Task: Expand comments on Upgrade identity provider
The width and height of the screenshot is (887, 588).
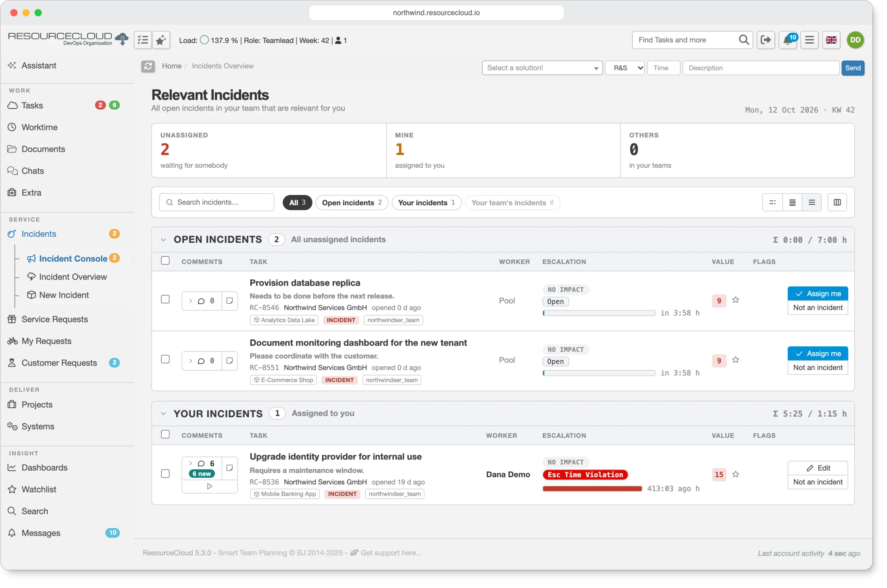Action: click(191, 463)
